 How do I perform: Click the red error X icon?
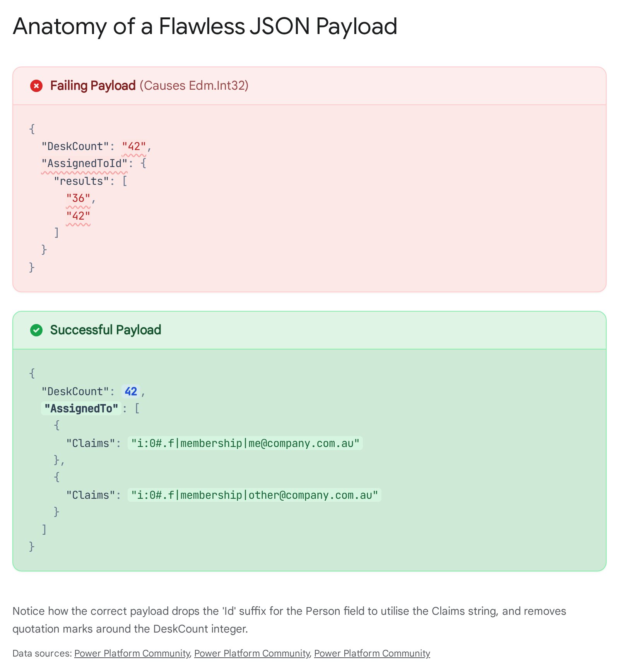coord(36,86)
